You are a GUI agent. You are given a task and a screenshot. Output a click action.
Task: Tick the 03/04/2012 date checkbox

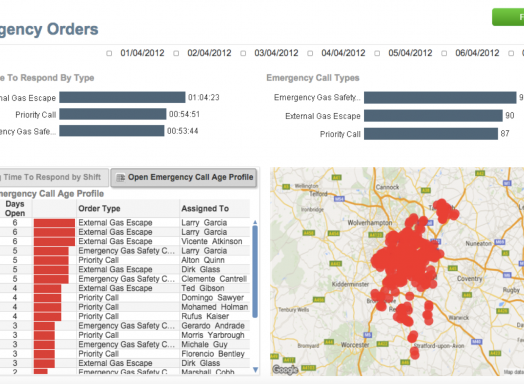point(243,53)
